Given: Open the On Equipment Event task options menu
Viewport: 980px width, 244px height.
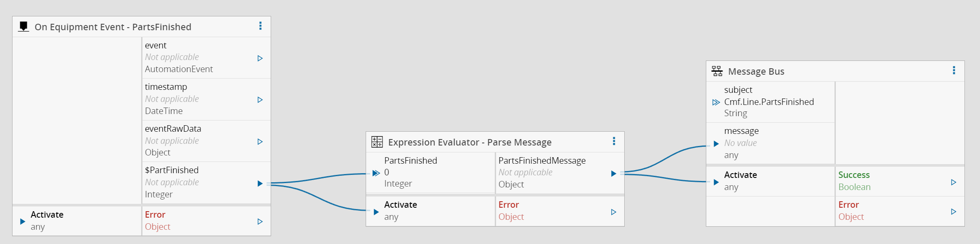Looking at the screenshot, I should 260,26.
